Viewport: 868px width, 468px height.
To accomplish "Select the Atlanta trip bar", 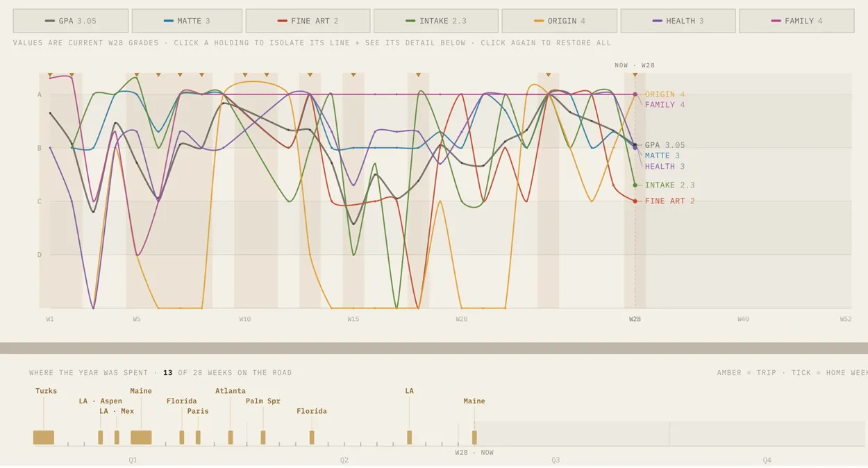I will coord(231,437).
